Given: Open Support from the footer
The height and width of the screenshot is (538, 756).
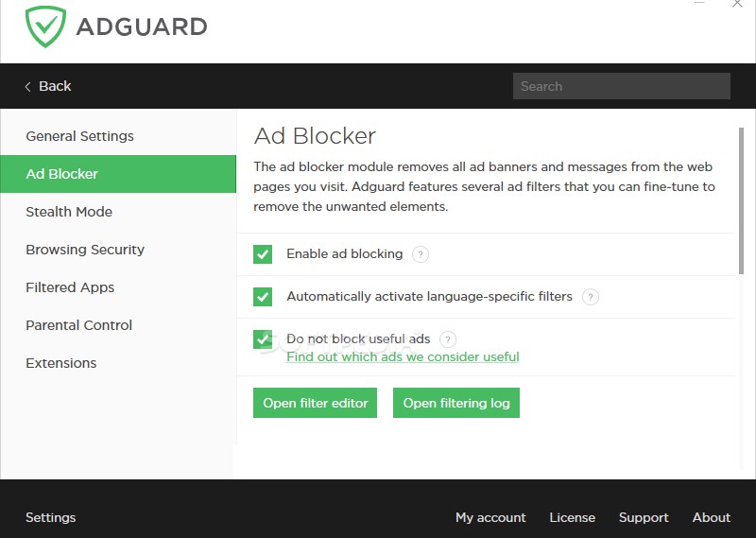Looking at the screenshot, I should (644, 518).
